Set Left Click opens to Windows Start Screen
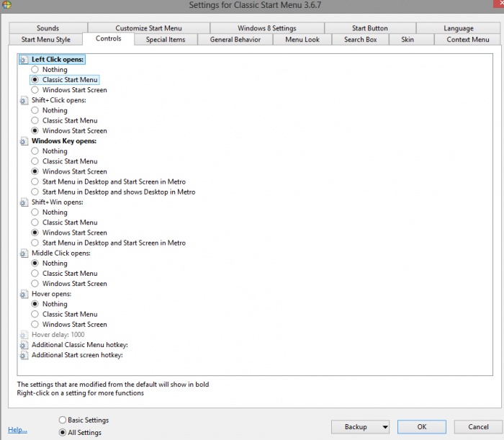Viewport: 504px width, 440px height. (35, 90)
